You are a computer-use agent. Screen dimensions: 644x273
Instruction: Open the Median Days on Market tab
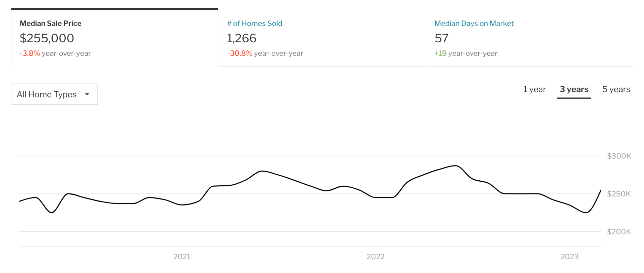coord(474,24)
